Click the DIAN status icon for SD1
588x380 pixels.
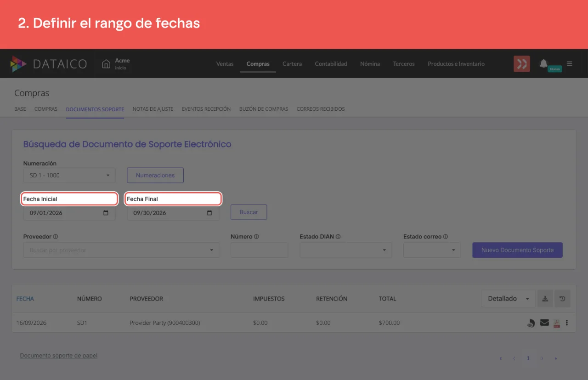(x=531, y=323)
